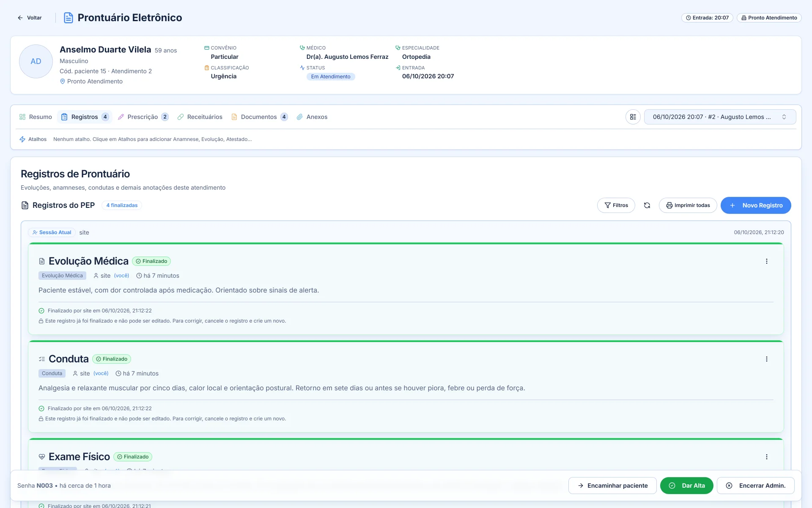Switch to the Registros tab
812x508 pixels.
click(85, 117)
